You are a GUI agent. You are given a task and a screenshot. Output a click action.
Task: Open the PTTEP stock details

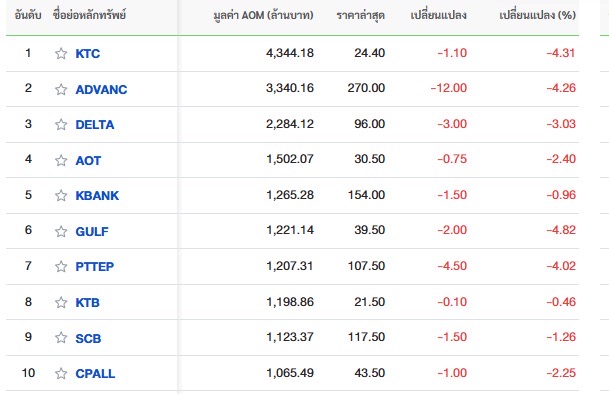pyautogui.click(x=95, y=266)
